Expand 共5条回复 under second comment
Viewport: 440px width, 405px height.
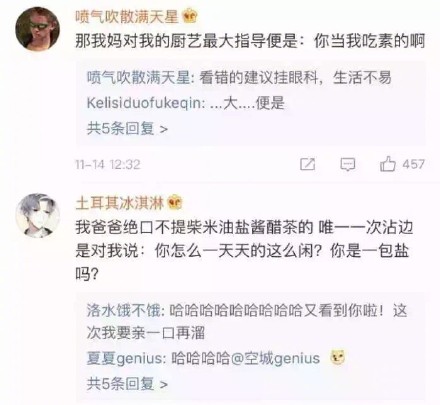pyautogui.click(x=127, y=384)
